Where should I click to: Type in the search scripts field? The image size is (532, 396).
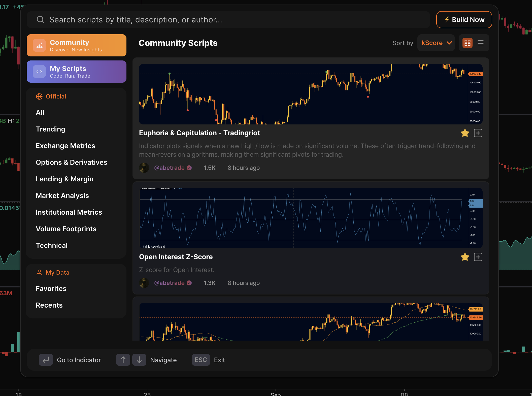227,20
